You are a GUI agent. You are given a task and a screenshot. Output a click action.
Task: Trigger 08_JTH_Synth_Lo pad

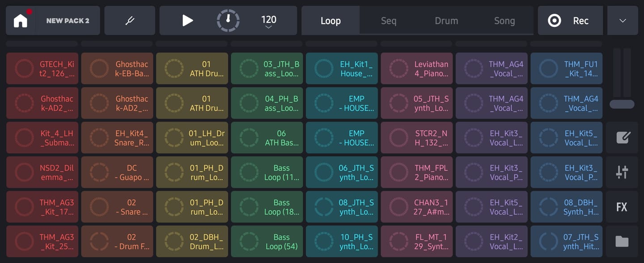(342, 207)
